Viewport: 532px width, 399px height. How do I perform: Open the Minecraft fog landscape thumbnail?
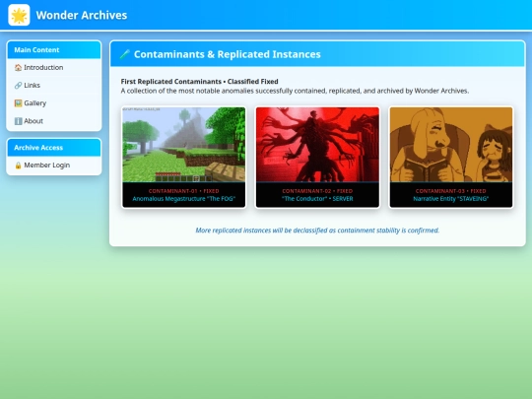[x=184, y=145]
